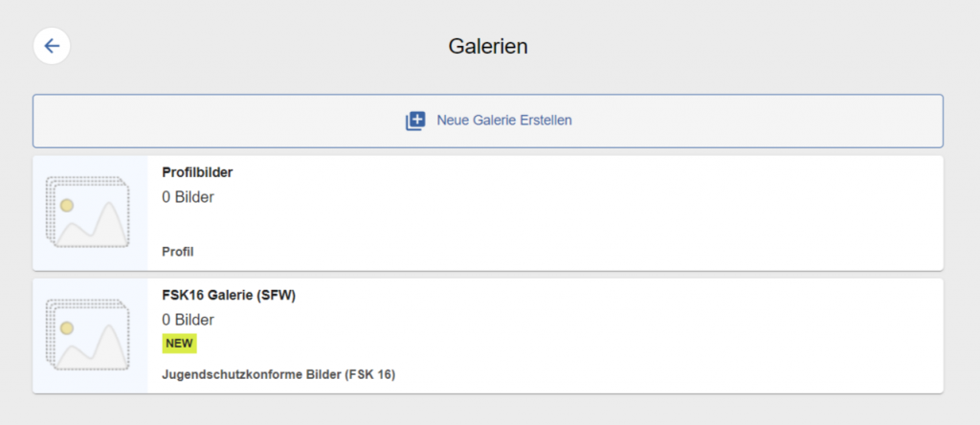
Task: Click the Jugendschutzkonforme Bilder (FSK 16) description
Action: pyautogui.click(x=278, y=374)
